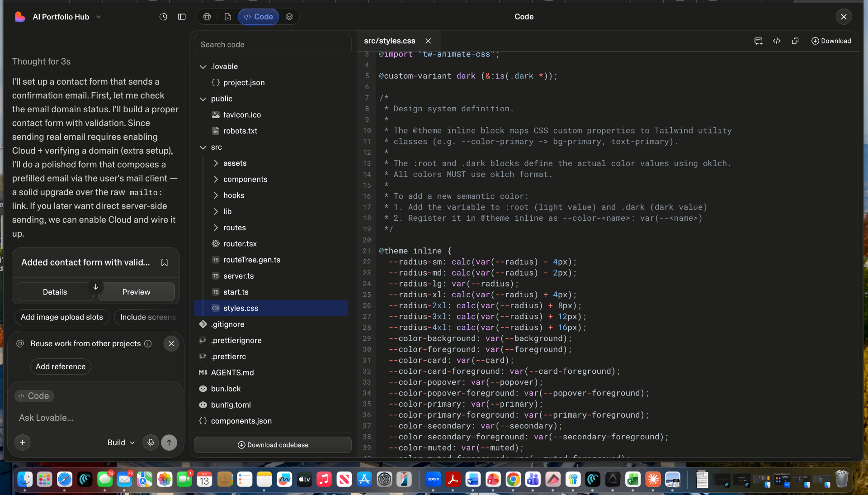Click the code brackets icon in editor toolbar

click(x=777, y=41)
